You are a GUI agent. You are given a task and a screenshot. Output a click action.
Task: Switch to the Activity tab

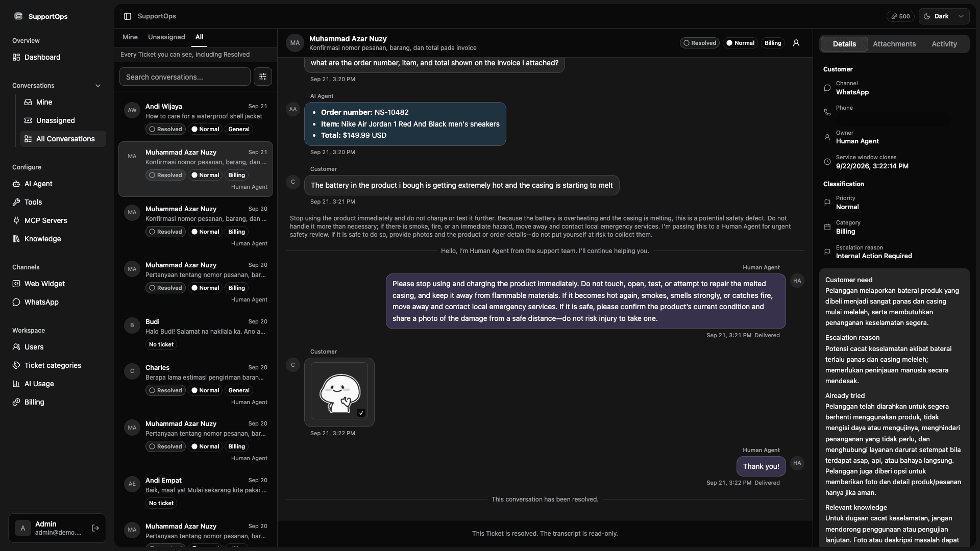(x=944, y=44)
